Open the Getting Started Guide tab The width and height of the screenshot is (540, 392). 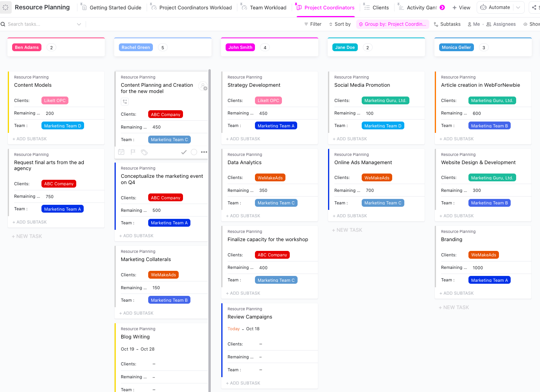111,7
